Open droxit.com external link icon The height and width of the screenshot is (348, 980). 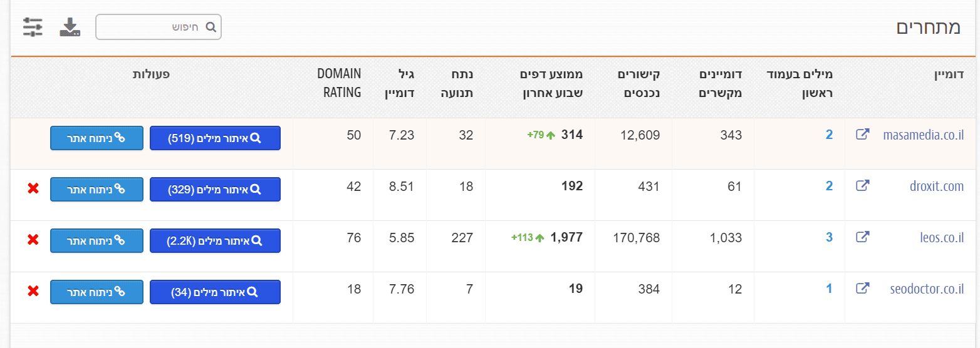[863, 186]
